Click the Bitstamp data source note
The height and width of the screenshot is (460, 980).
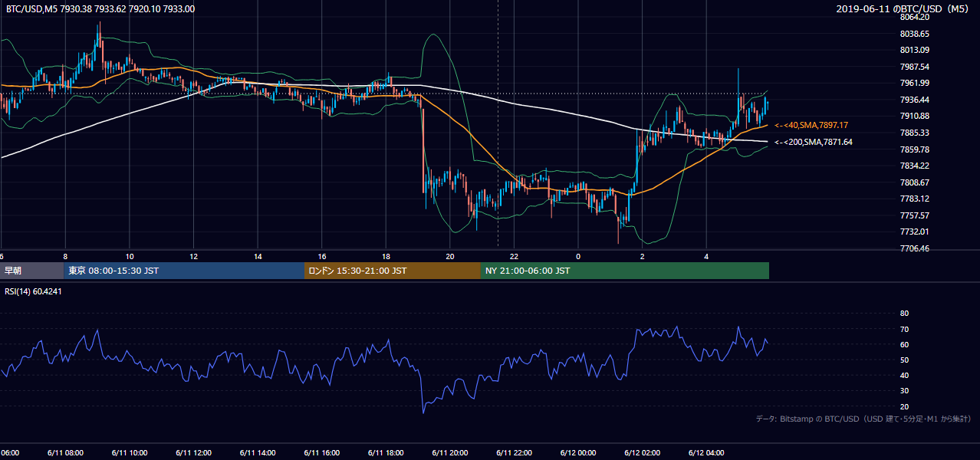[x=863, y=419]
